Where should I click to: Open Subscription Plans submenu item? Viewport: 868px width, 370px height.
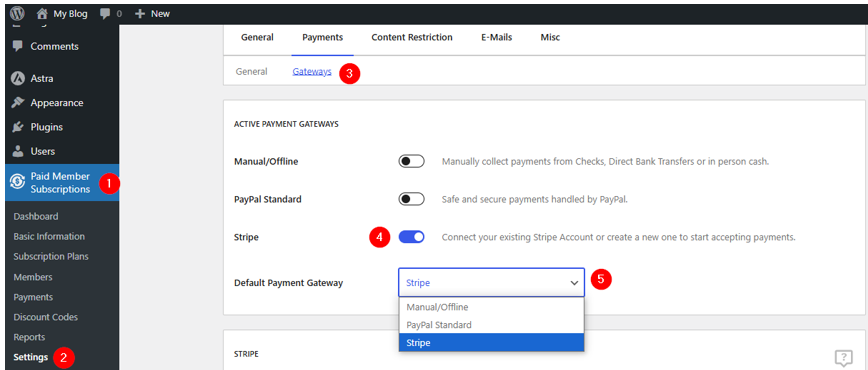pyautogui.click(x=51, y=256)
